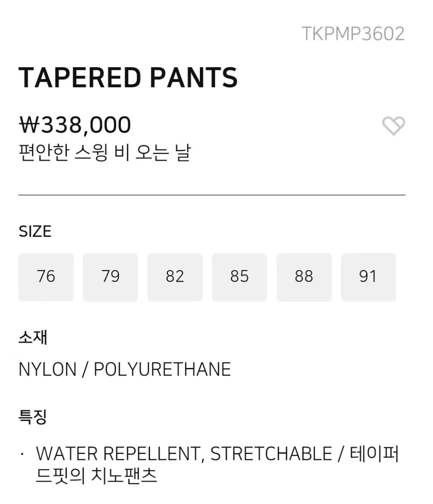Click the horizontal divider above SIZE
Viewport: 433px width, 504px height.
click(212, 195)
